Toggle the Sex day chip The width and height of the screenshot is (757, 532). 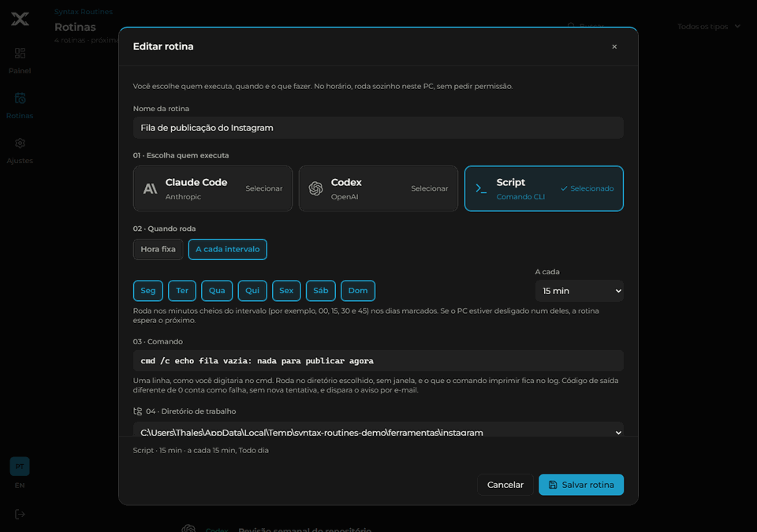286,291
